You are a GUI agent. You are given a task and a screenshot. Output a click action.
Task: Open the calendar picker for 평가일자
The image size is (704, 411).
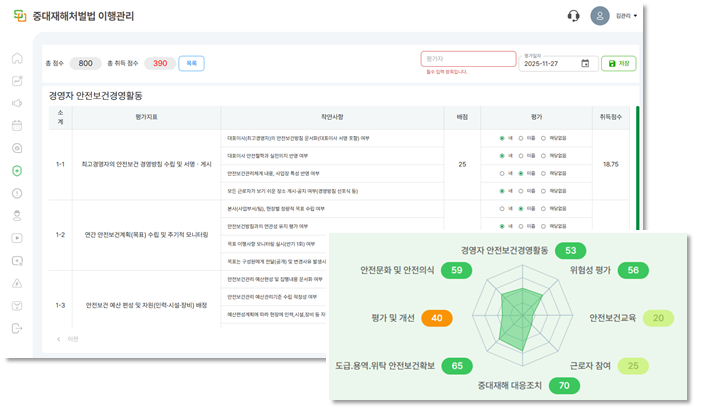(x=585, y=63)
